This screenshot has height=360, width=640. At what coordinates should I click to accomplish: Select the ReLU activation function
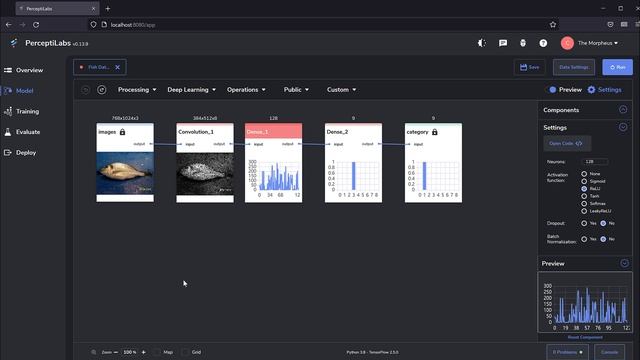tap(584, 189)
